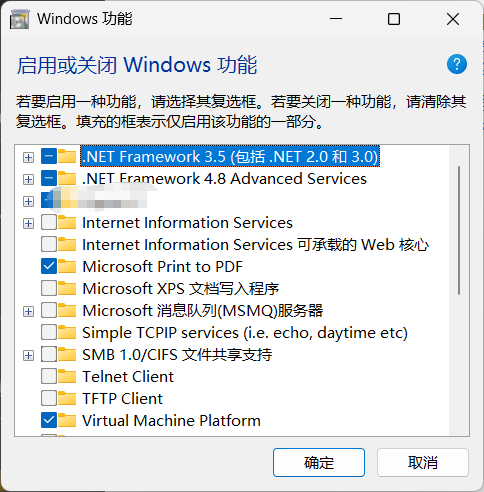This screenshot has height=492, width=484.
Task: Click the folder icon next to TFTP Client
Action: 67,399
